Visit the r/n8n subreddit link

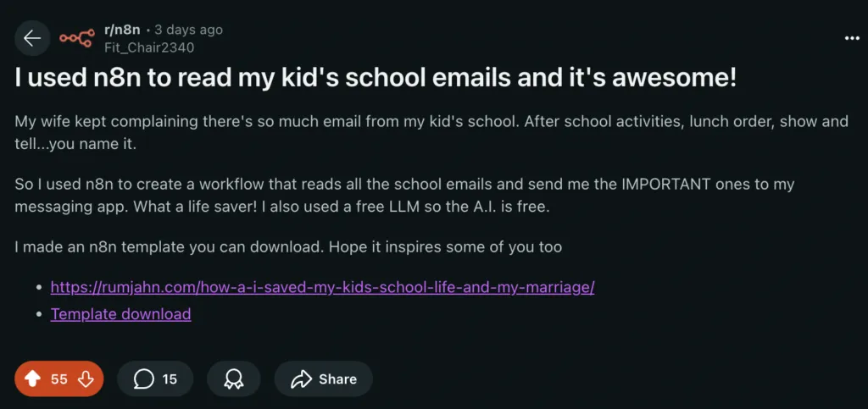[121, 30]
